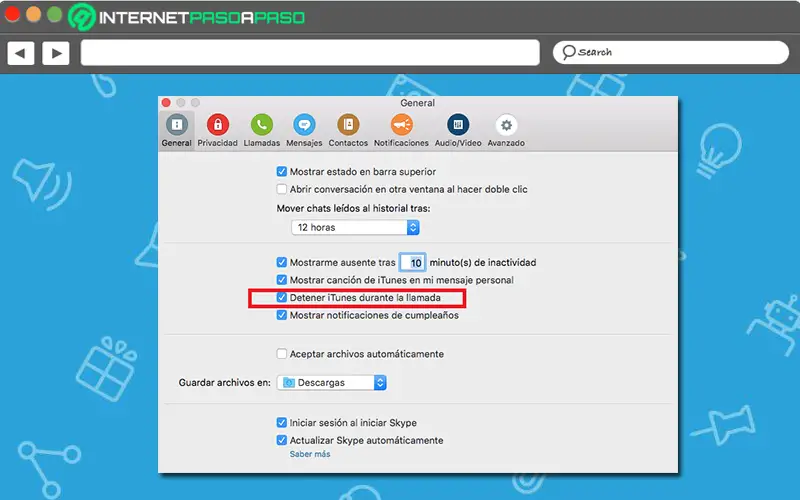Uncheck Detener iTunes durante la llamada
This screenshot has width=800, height=500.
click(x=282, y=297)
